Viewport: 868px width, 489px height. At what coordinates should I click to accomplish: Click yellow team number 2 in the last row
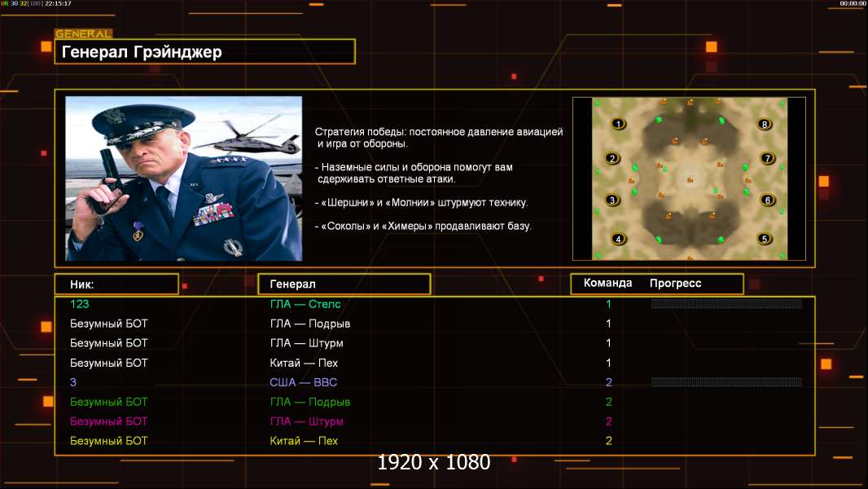click(x=609, y=441)
